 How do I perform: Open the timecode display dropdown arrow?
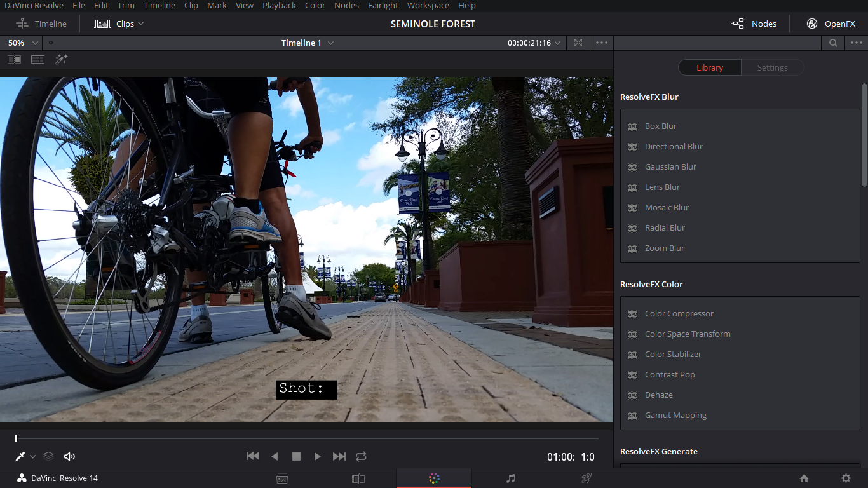557,43
